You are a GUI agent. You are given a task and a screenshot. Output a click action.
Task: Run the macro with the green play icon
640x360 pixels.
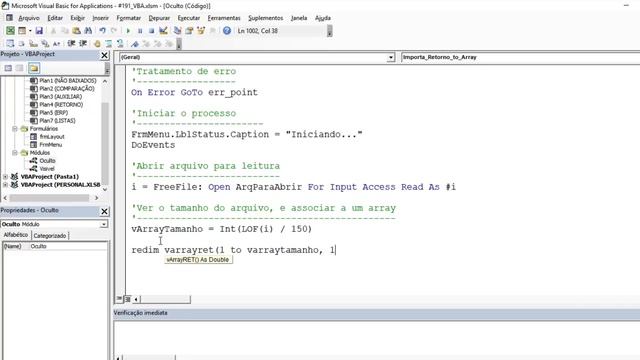[x=128, y=31]
